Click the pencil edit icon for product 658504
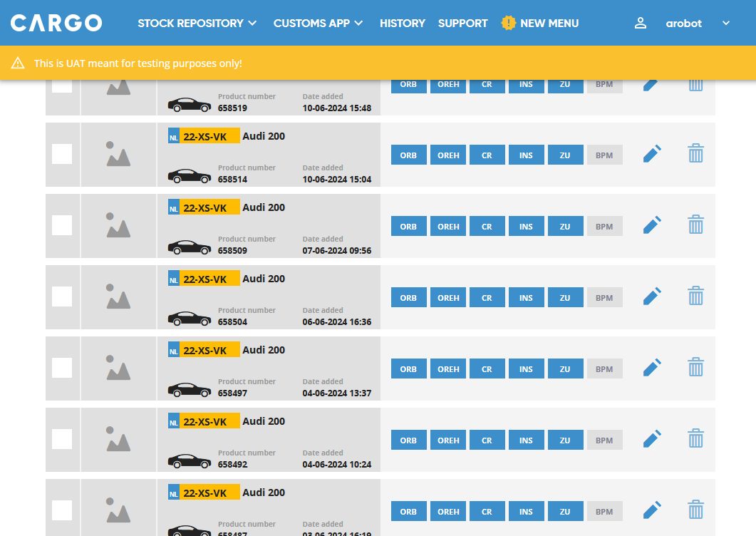Screen dimensions: 756x536 coord(652,297)
